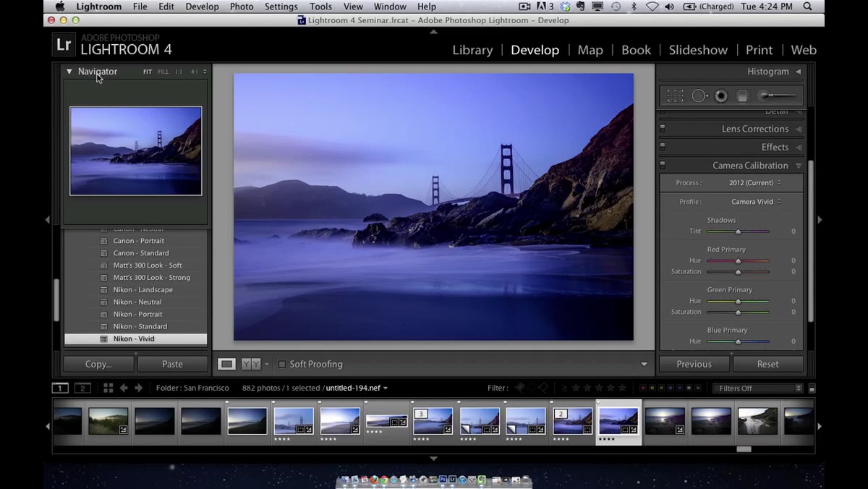This screenshot has height=489, width=868.
Task: Switch to the Map module
Action: pyautogui.click(x=590, y=50)
